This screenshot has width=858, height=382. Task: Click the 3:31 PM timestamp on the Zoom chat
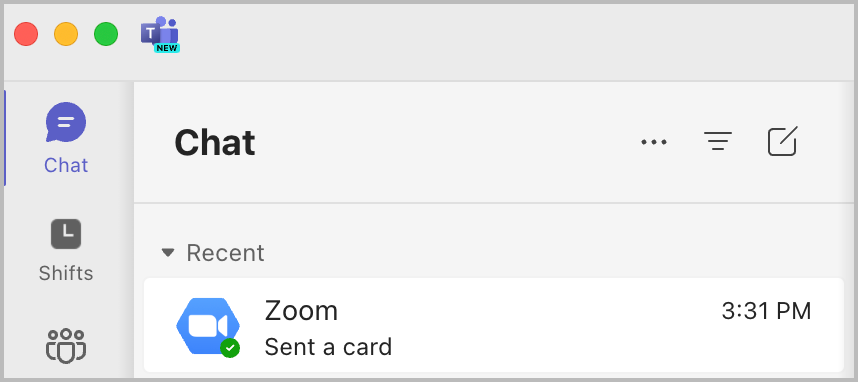point(766,311)
